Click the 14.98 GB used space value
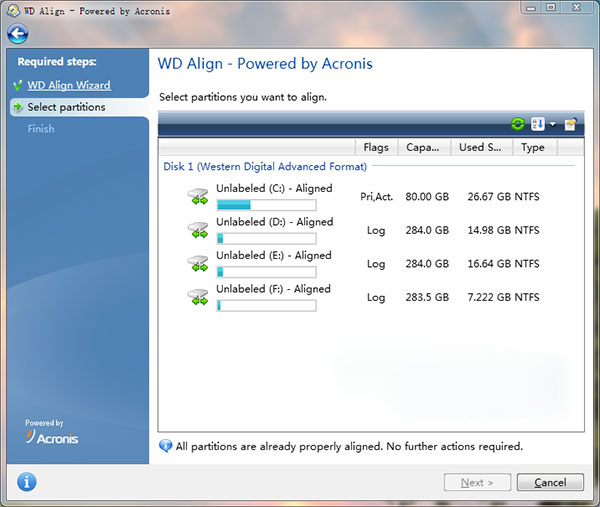 tap(489, 230)
